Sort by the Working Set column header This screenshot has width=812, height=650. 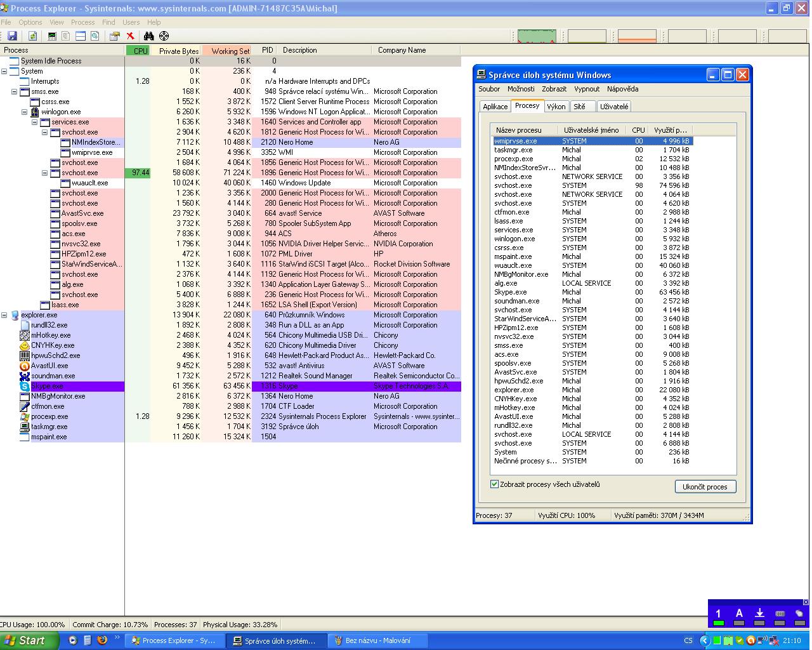[226, 51]
